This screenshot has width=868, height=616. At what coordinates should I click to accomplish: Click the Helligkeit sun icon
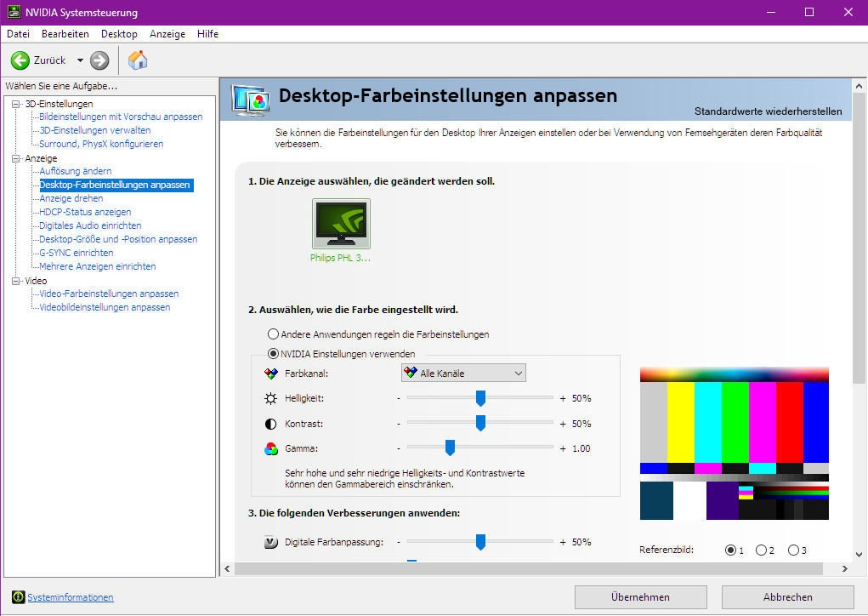270,398
